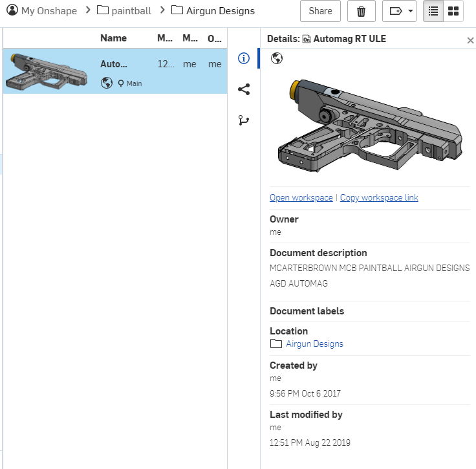Click the Auto... document name

114,64
